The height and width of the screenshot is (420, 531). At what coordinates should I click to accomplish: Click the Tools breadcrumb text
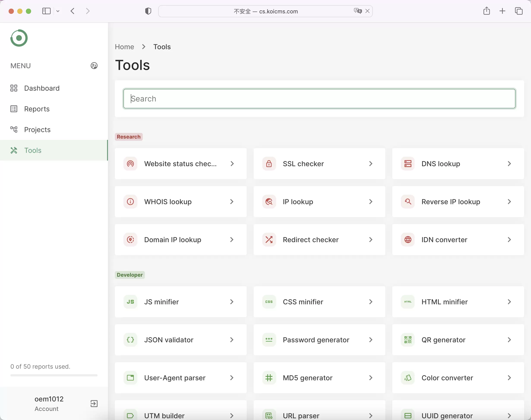point(162,47)
